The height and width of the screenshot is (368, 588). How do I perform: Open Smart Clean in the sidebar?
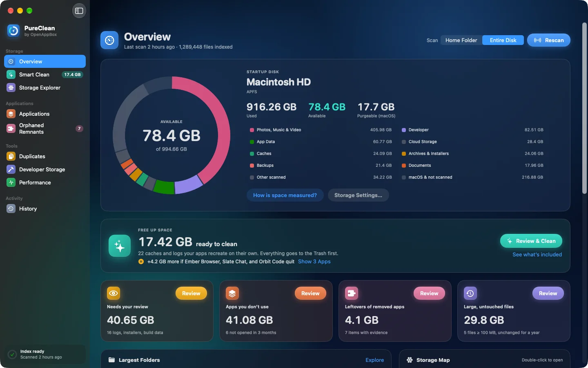[45, 74]
